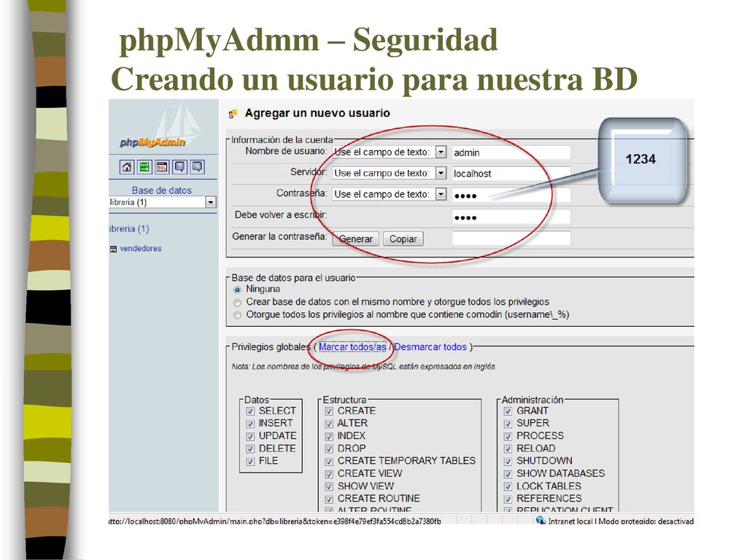The image size is (747, 560).
Task: Toggle the INSERT privilege checkbox
Action: (x=251, y=424)
